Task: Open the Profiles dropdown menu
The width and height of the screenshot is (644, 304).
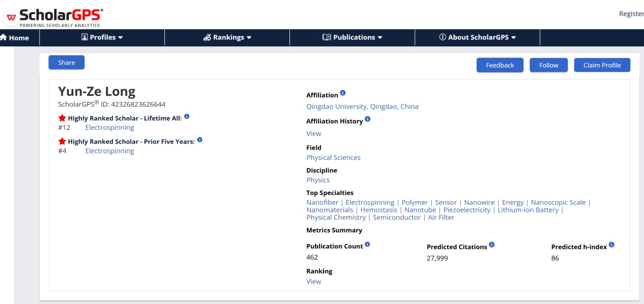Action: tap(102, 37)
